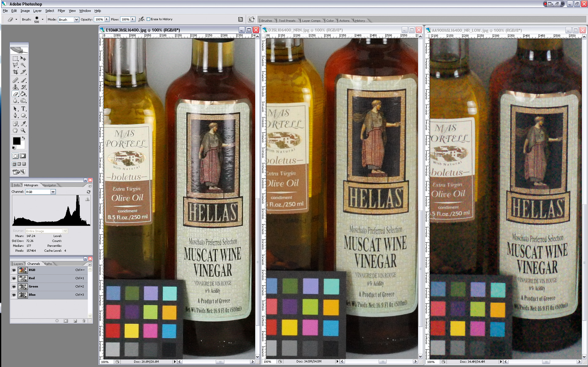
Task: Select the Zoom tool
Action: click(x=23, y=130)
